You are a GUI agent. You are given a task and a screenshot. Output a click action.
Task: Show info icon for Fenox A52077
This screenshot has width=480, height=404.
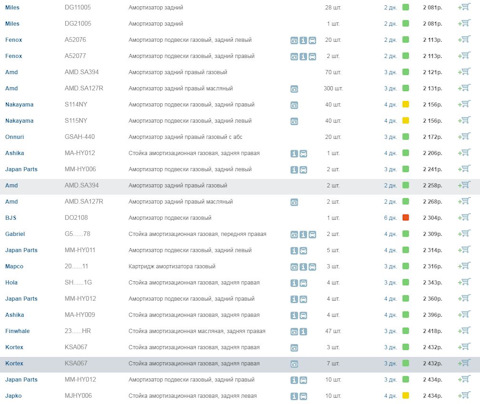303,57
